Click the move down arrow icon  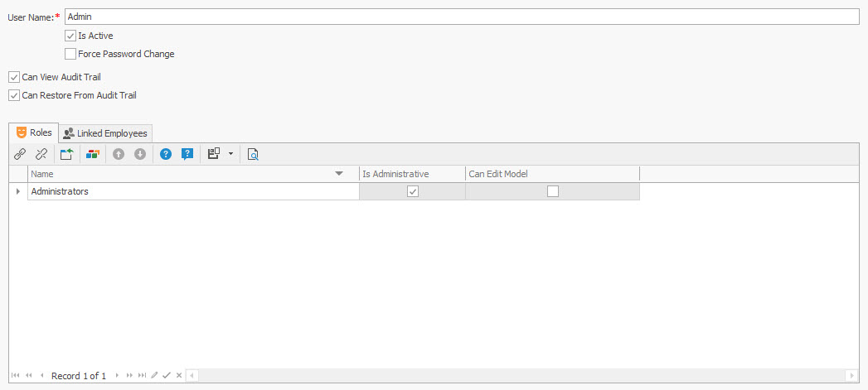click(x=140, y=154)
